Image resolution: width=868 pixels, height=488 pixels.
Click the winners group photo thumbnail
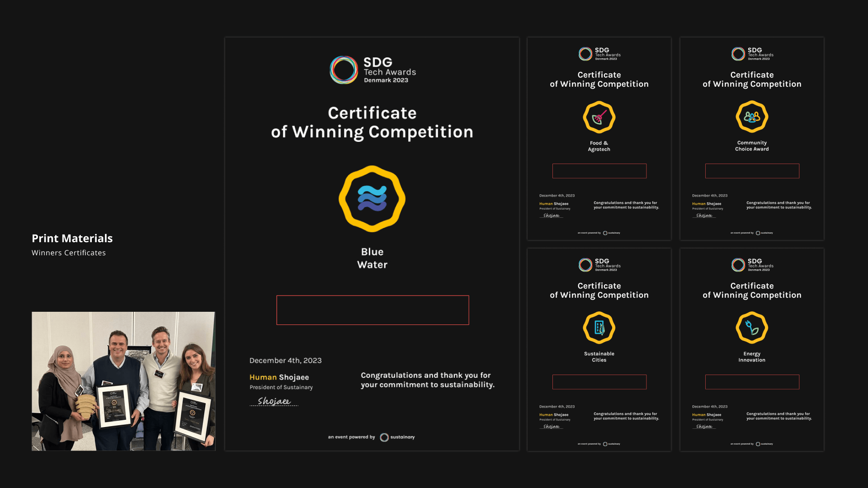point(123,381)
